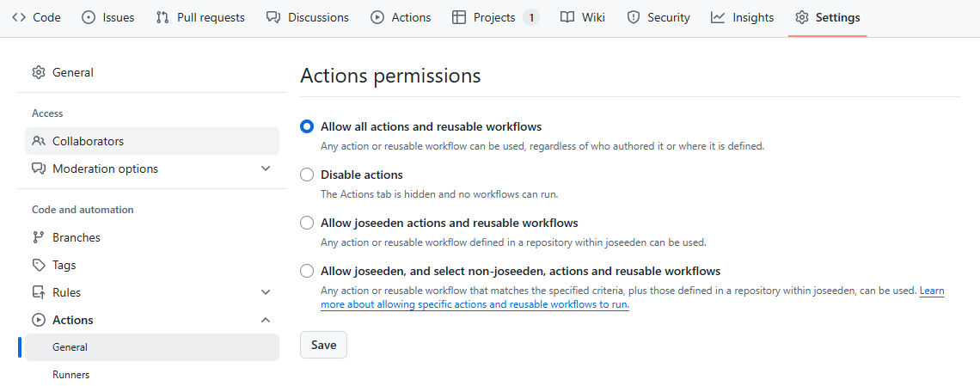Expand the Rules section chevron
This screenshot has width=980, height=386.
pyautogui.click(x=266, y=292)
